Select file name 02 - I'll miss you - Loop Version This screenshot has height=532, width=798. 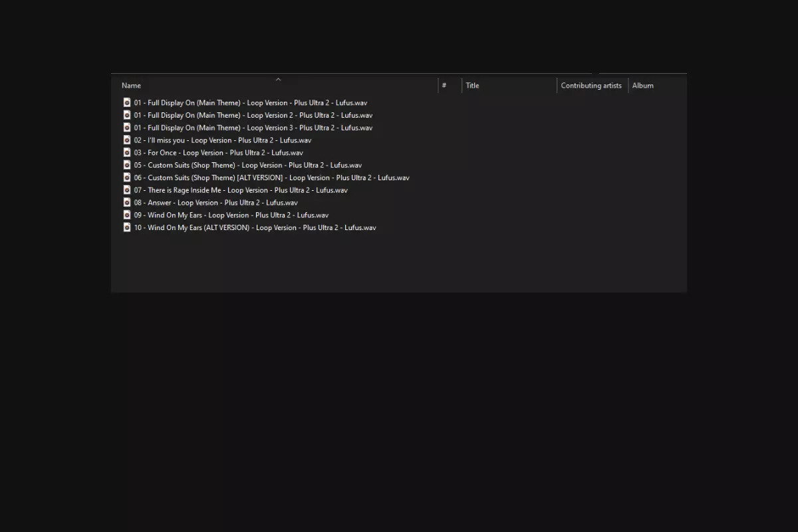point(223,140)
